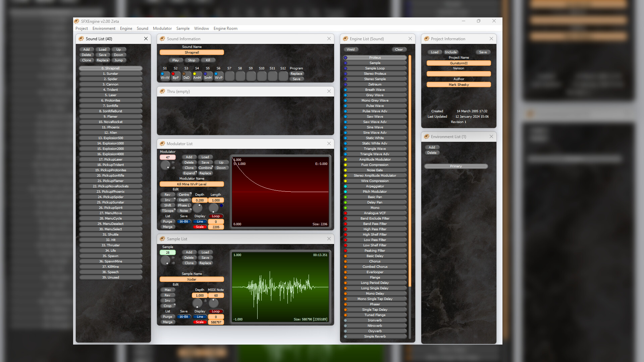Open the Centre edit options dropdown

[x=184, y=194]
